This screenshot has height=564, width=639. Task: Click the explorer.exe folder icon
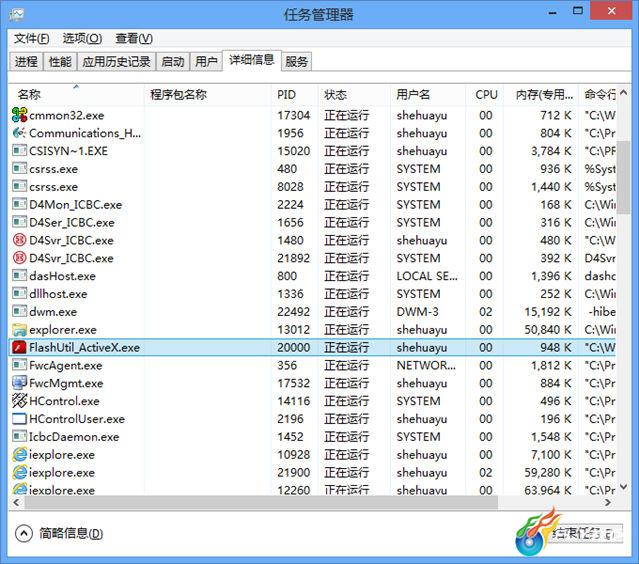[x=19, y=329]
